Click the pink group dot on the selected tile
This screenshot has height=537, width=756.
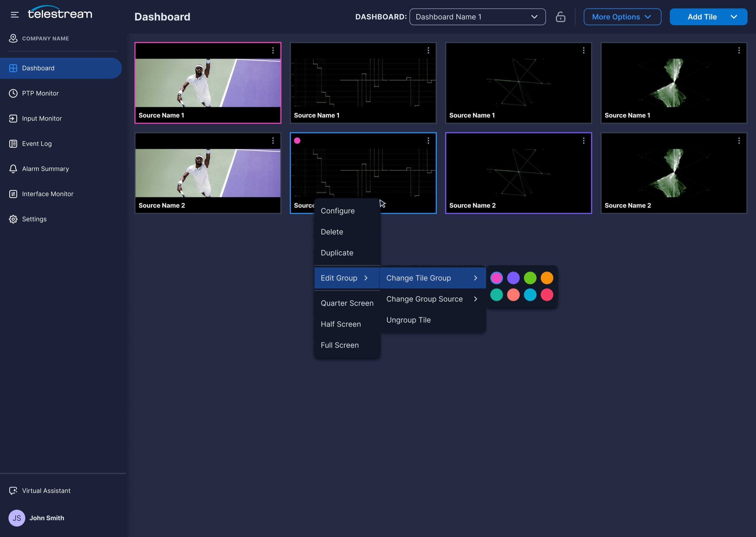(297, 140)
